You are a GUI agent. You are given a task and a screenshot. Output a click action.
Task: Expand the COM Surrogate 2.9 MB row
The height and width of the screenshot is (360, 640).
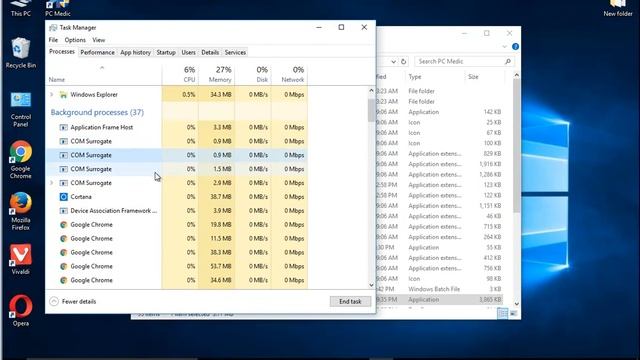tap(51, 183)
